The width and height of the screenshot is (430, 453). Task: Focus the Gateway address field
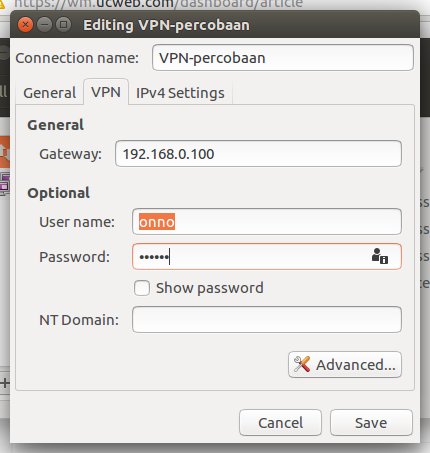258,154
